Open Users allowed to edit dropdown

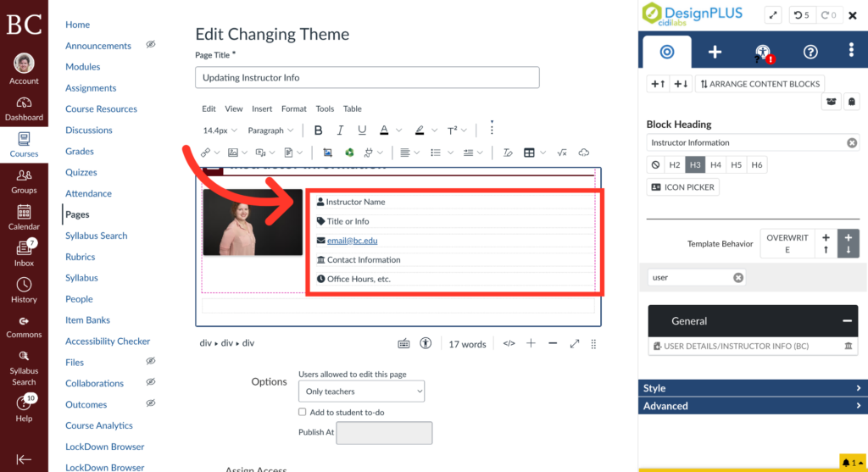coord(361,391)
